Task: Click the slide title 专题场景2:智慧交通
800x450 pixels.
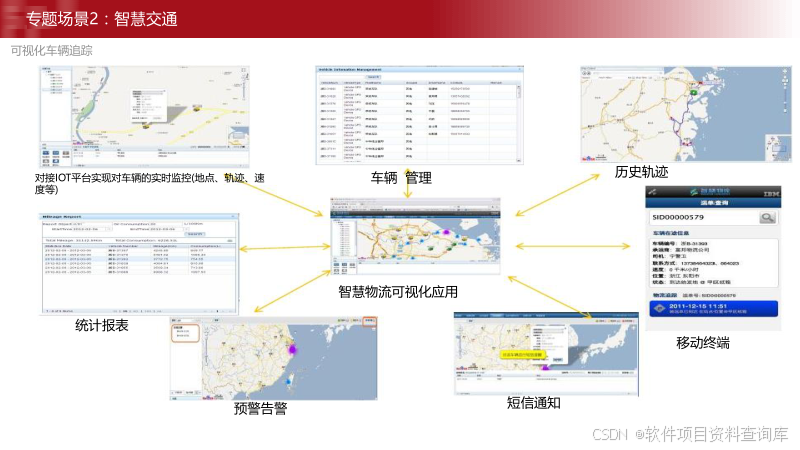Action: coord(102,19)
